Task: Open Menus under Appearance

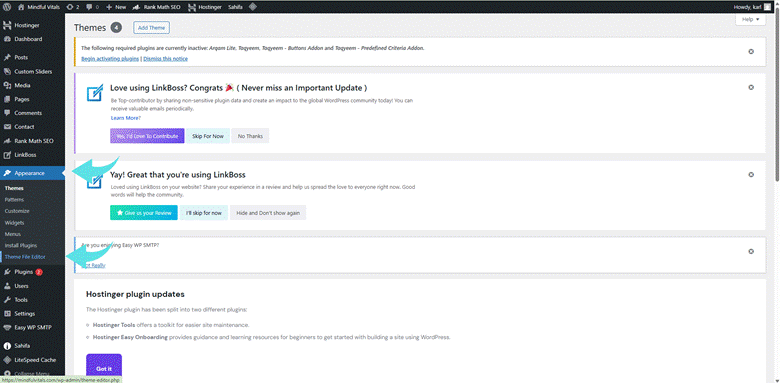Action: point(12,234)
